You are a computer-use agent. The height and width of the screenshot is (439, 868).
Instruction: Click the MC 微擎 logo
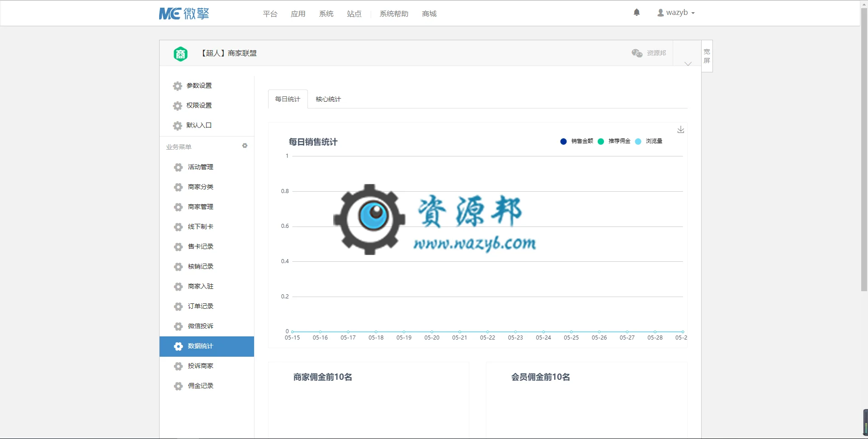coord(184,14)
